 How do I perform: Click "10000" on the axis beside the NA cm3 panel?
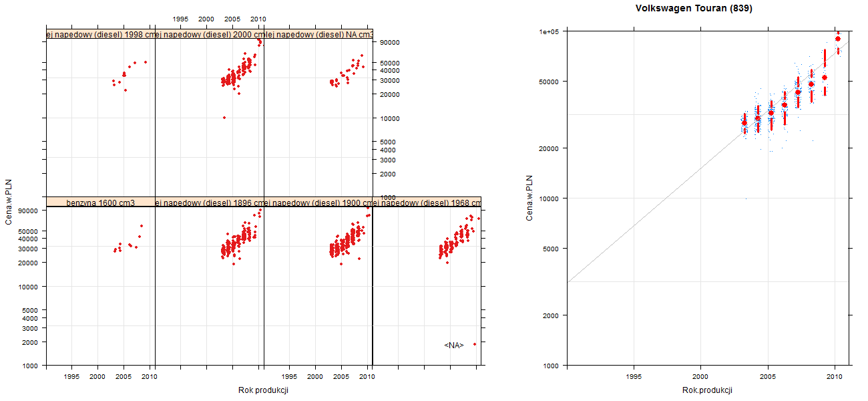(x=389, y=118)
